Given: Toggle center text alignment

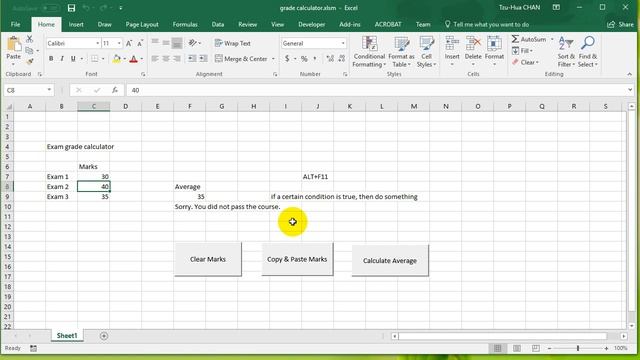Looking at the screenshot, I should pos(166,59).
